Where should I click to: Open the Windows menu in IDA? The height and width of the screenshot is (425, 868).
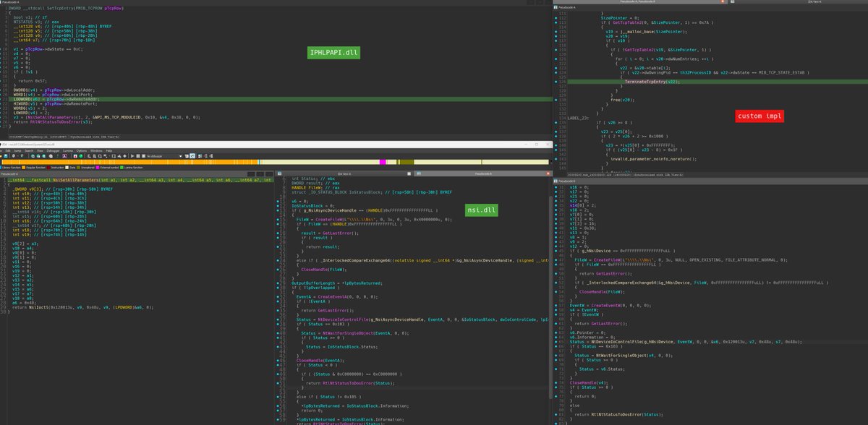pyautogui.click(x=96, y=150)
